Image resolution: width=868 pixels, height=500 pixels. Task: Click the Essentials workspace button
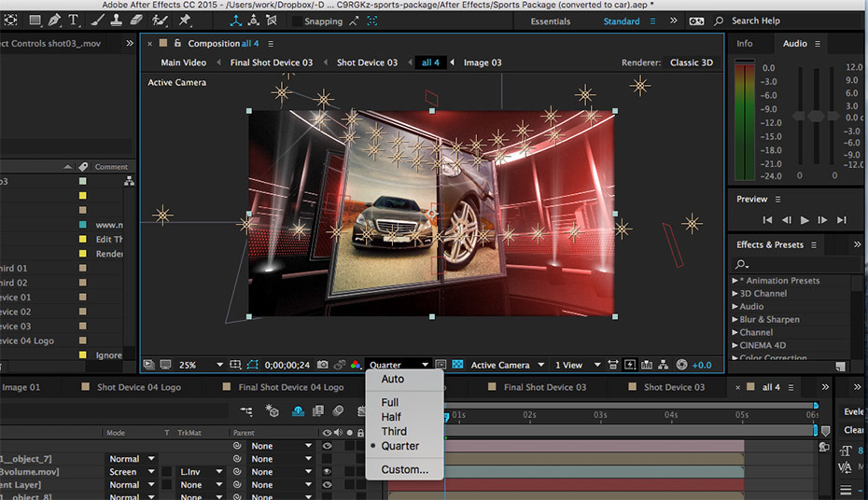point(550,21)
